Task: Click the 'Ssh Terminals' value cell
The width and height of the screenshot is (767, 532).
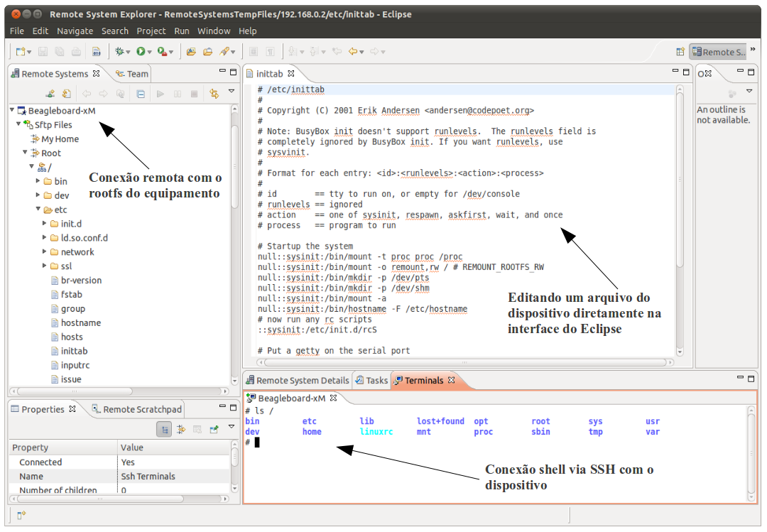Action: [174, 476]
